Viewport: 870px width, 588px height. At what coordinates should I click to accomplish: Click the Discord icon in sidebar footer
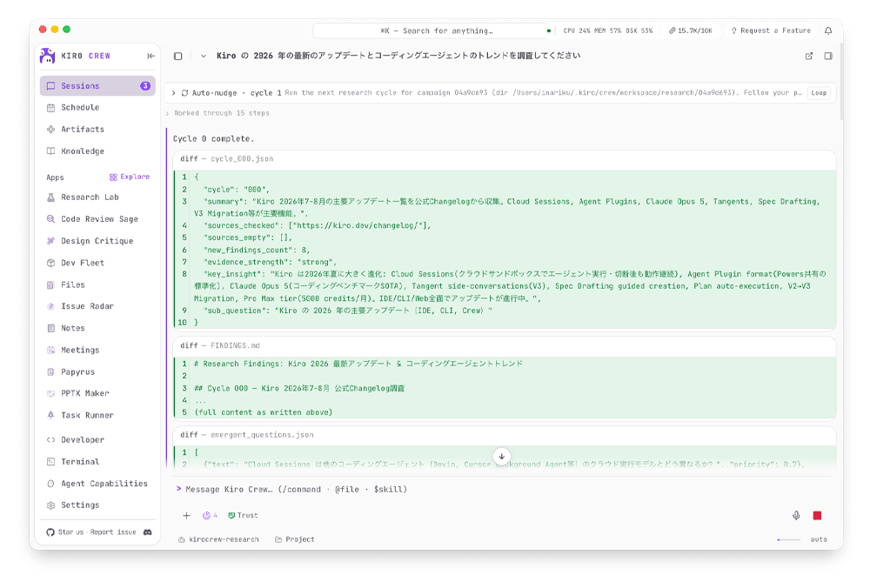point(148,532)
